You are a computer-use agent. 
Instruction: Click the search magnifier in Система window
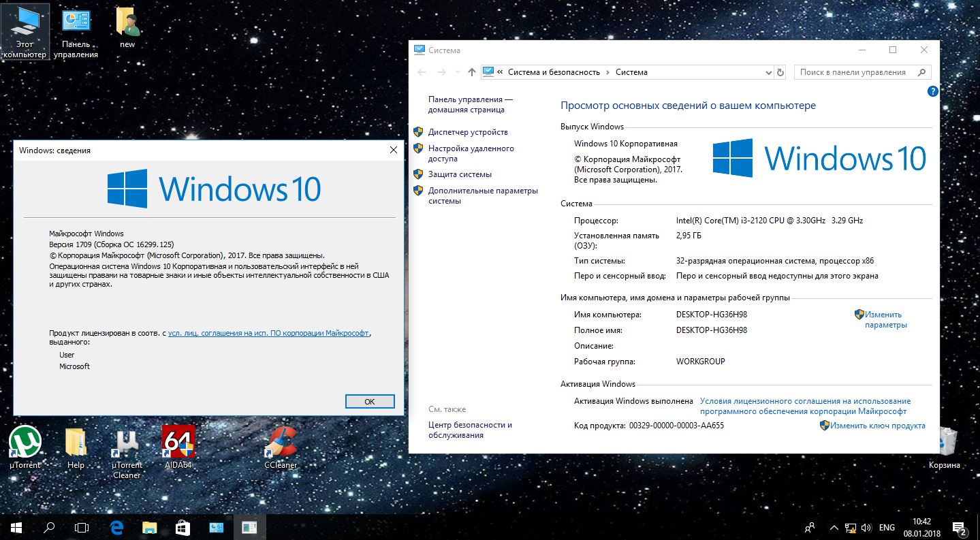pos(922,72)
